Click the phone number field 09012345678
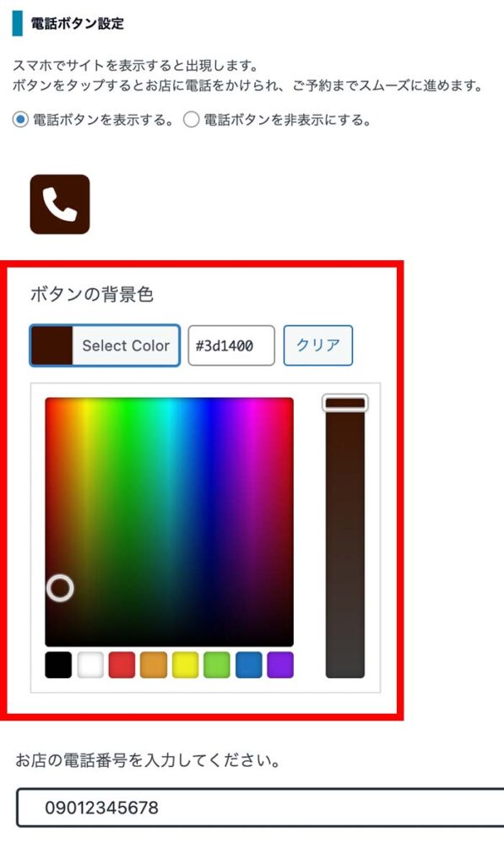This screenshot has height=865, width=504. point(260,807)
